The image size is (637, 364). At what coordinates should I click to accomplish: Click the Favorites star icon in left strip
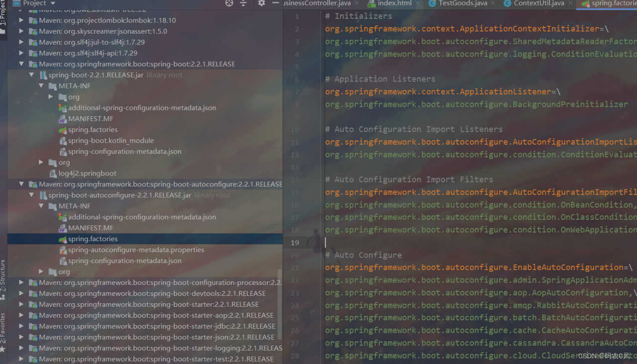point(2,350)
